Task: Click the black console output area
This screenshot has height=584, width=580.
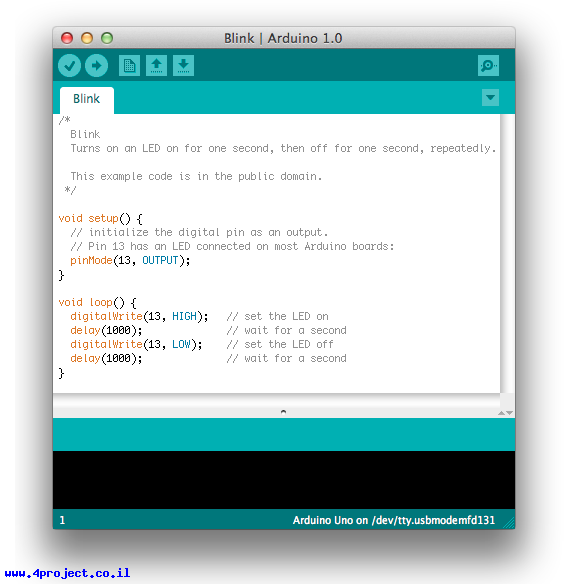Action: 284,480
